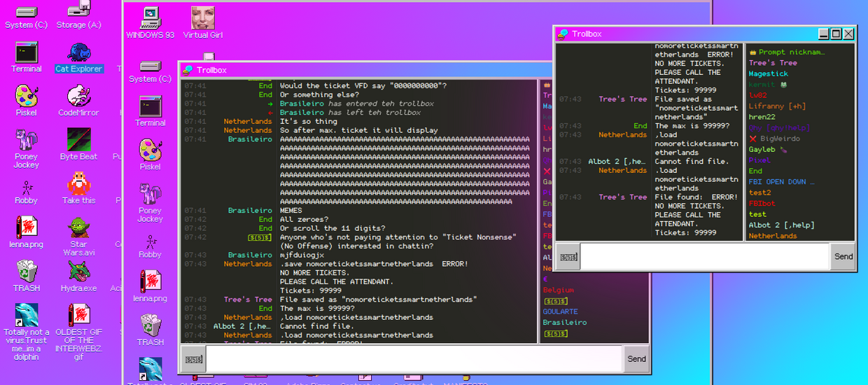
Task: Focus the message input in rear Trollbox
Action: pyautogui.click(x=414, y=359)
